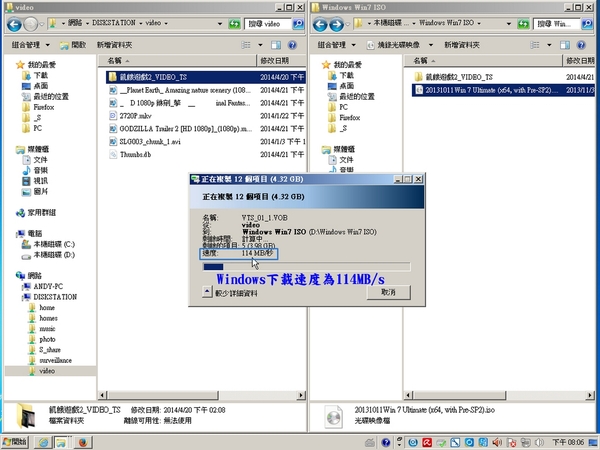600x450 pixels.
Task: Toggle preview pane in video window
Action: [276, 45]
